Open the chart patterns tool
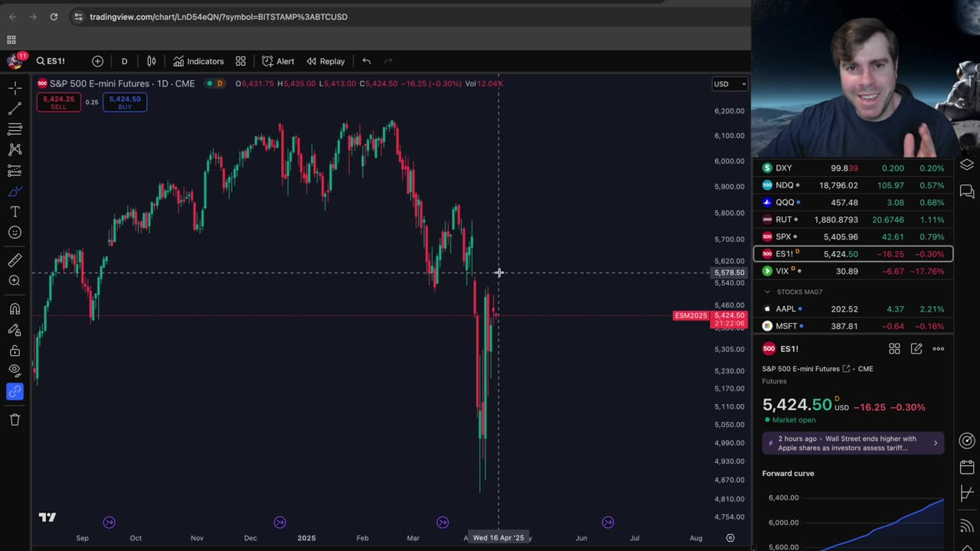Image resolution: width=980 pixels, height=551 pixels. coord(15,150)
